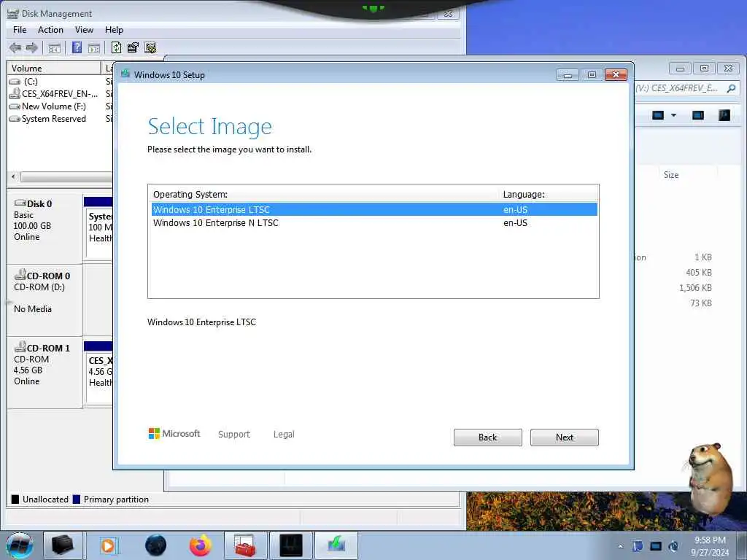Toggle the preview pane icon in Explorer window
This screenshot has width=747, height=560.
click(x=698, y=115)
